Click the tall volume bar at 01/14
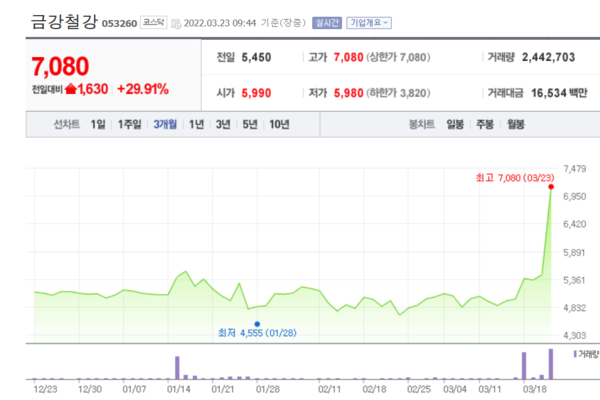Screen dimensions: 600x400 pyautogui.click(x=177, y=367)
